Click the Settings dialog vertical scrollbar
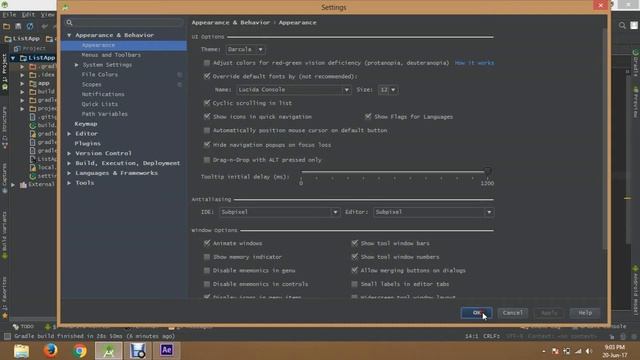The width and height of the screenshot is (640, 360). click(x=604, y=139)
